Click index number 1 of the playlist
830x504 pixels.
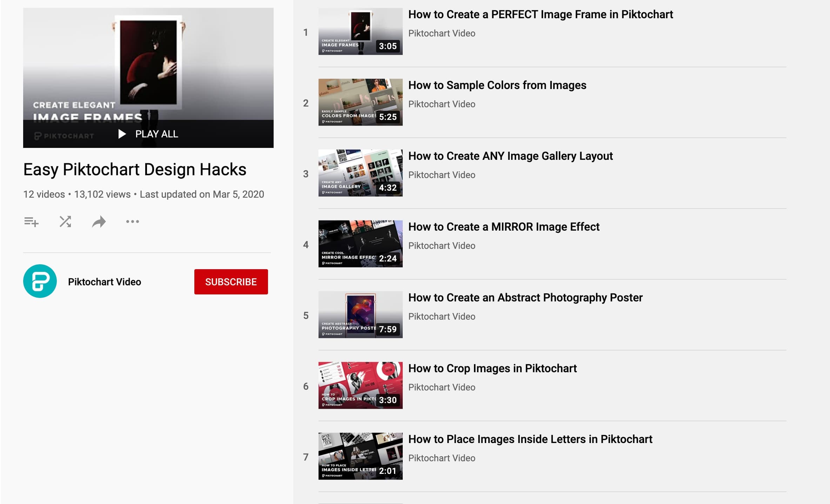click(x=306, y=32)
